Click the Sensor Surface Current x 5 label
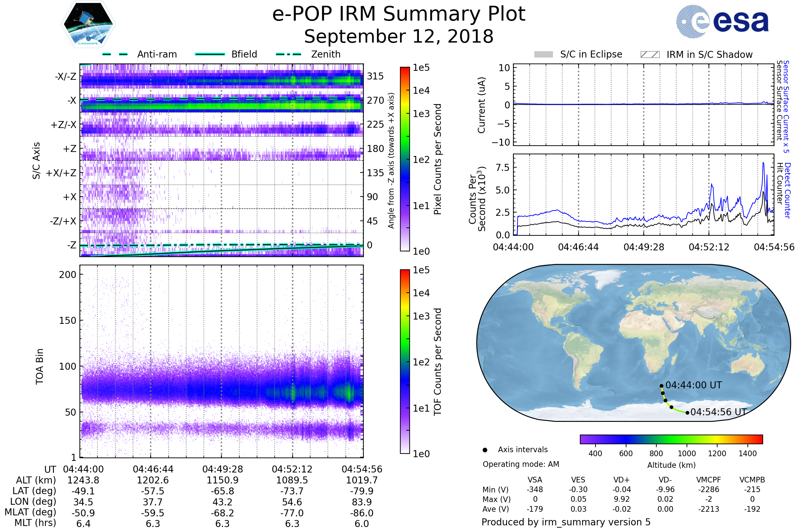 click(786, 106)
